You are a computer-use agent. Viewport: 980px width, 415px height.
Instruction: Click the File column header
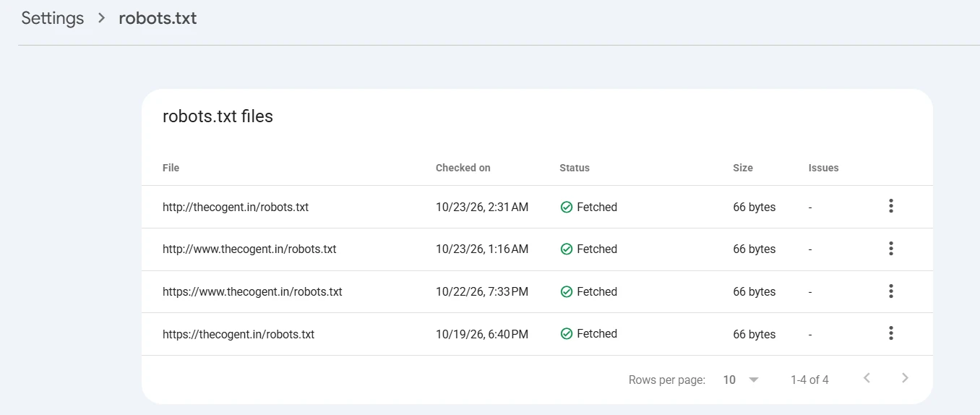pos(171,168)
